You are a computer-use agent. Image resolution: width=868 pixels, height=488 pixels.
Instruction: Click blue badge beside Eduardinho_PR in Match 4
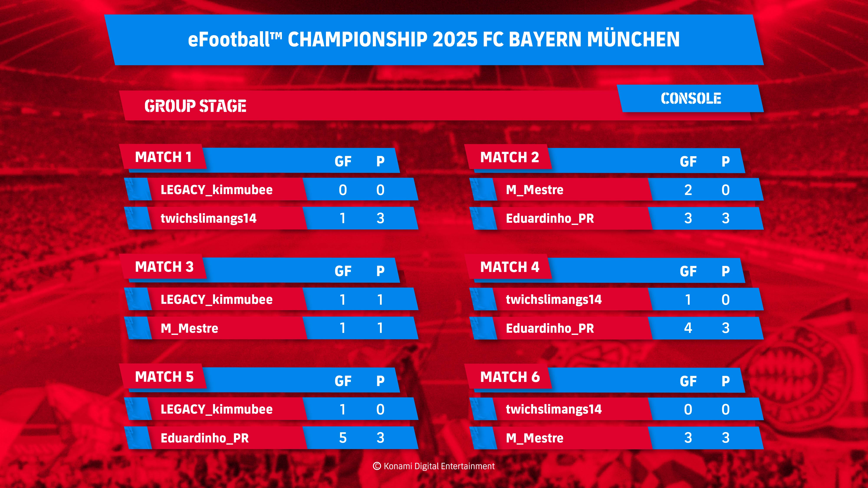(483, 328)
